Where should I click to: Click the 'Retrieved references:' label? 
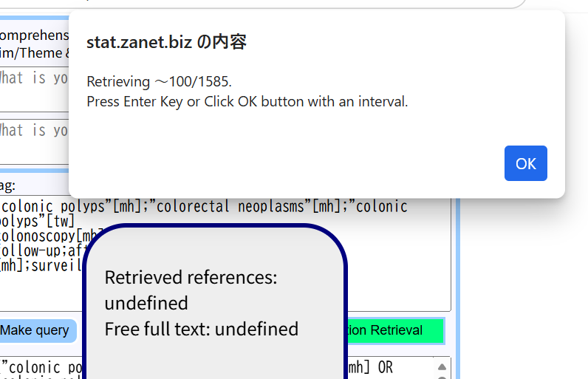[191, 278]
